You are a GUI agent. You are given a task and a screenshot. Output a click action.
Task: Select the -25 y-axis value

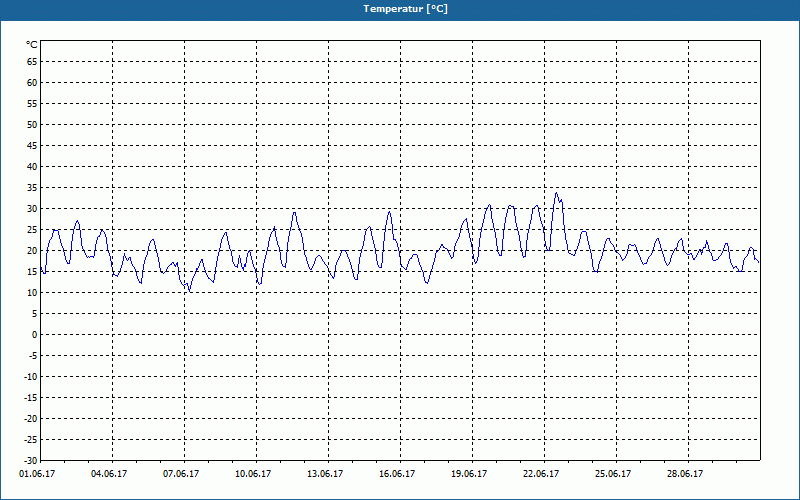(30, 439)
